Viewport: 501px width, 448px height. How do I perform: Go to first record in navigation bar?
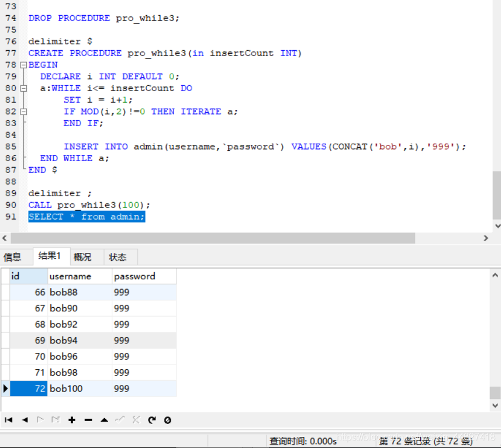pyautogui.click(x=9, y=420)
